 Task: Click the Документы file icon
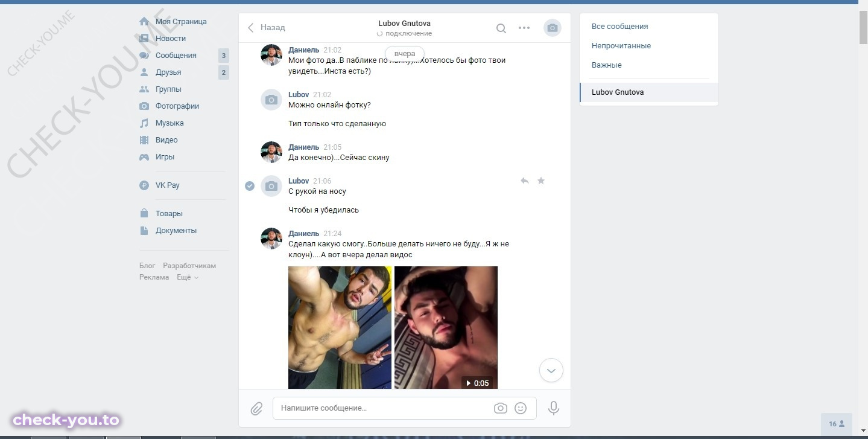(144, 231)
